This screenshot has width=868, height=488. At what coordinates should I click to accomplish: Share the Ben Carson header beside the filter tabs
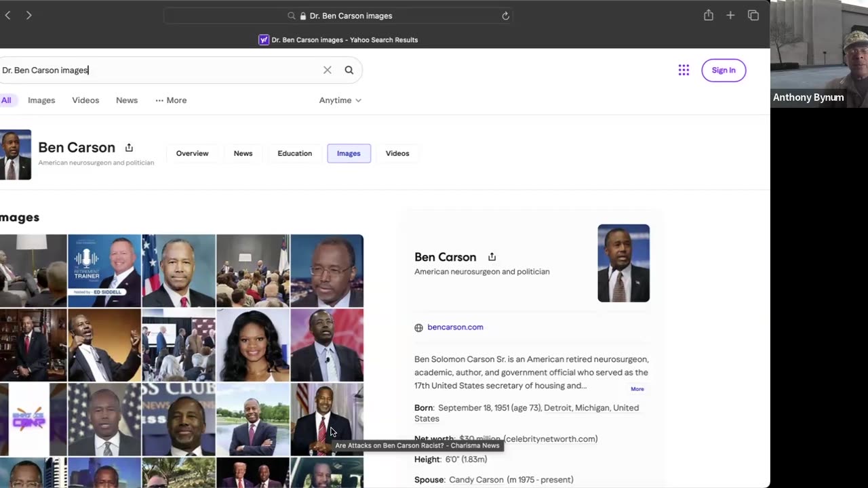(129, 148)
